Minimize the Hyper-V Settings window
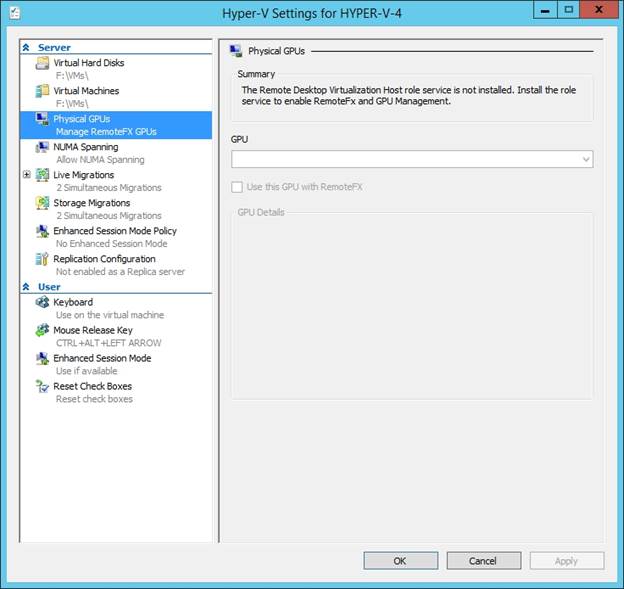624x589 pixels. [x=545, y=10]
